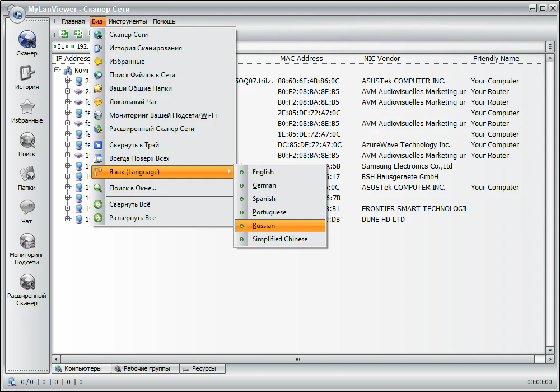The image size is (560, 392).
Task: Open the Сканер sidebar icon
Action: tap(27, 43)
